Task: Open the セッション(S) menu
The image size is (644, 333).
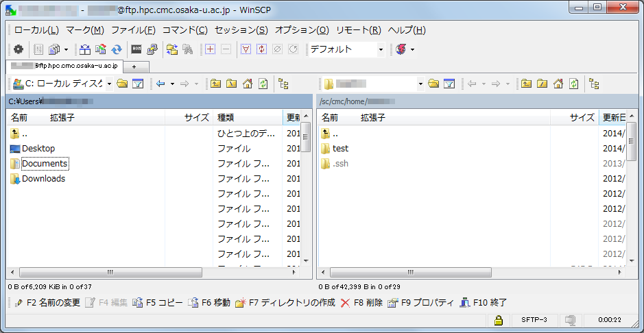Action: pyautogui.click(x=241, y=30)
